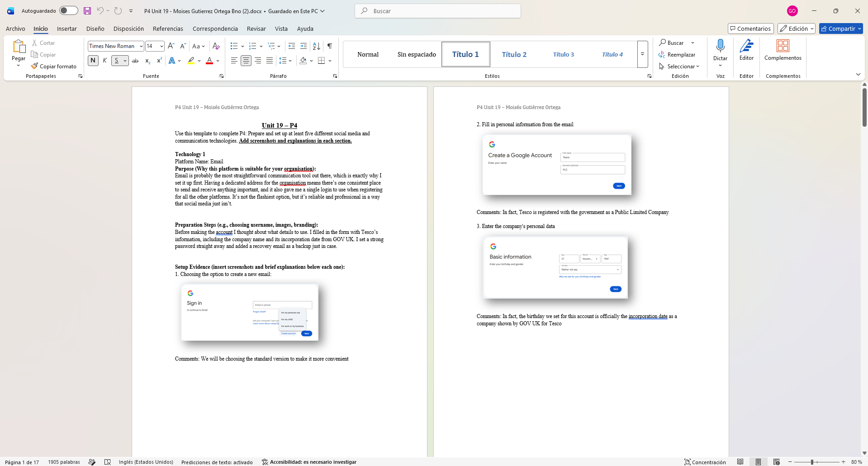Click Reemplazar button
The image size is (868, 466).
coord(677,55)
